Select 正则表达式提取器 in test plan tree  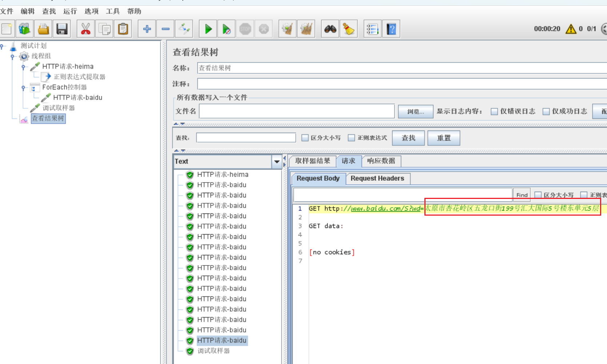[x=80, y=77]
